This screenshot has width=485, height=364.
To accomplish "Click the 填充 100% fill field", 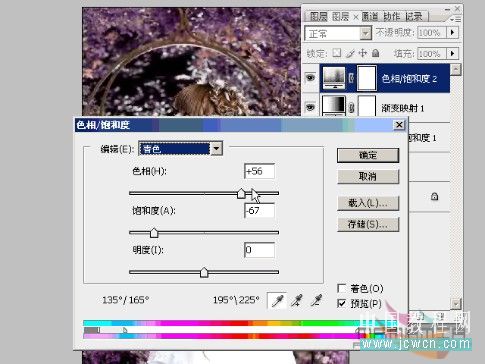I will [x=432, y=54].
